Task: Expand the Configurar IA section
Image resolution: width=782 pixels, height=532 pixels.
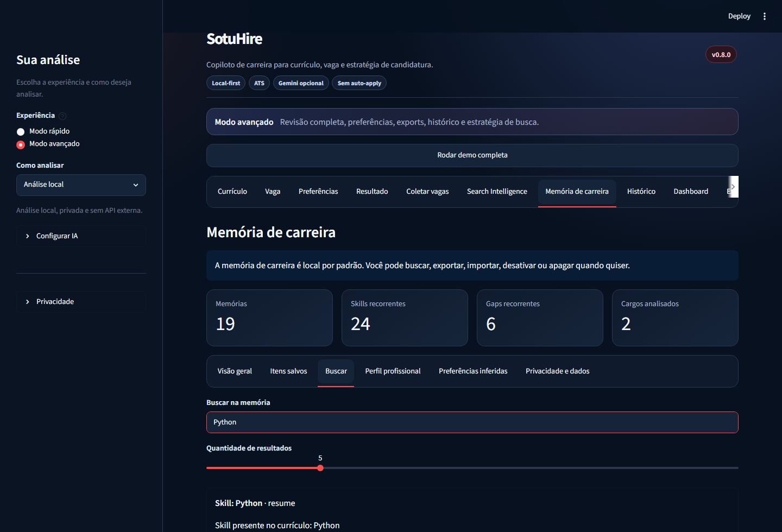Action: coord(81,236)
